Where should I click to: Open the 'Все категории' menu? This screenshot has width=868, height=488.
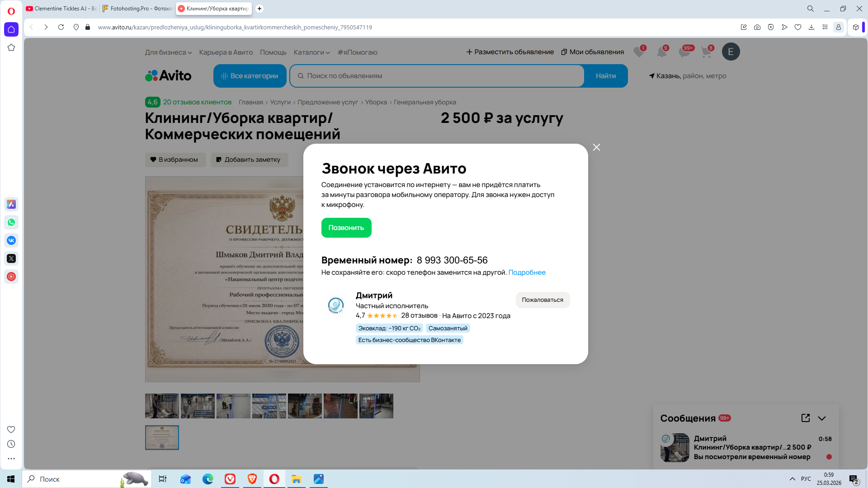click(x=250, y=76)
